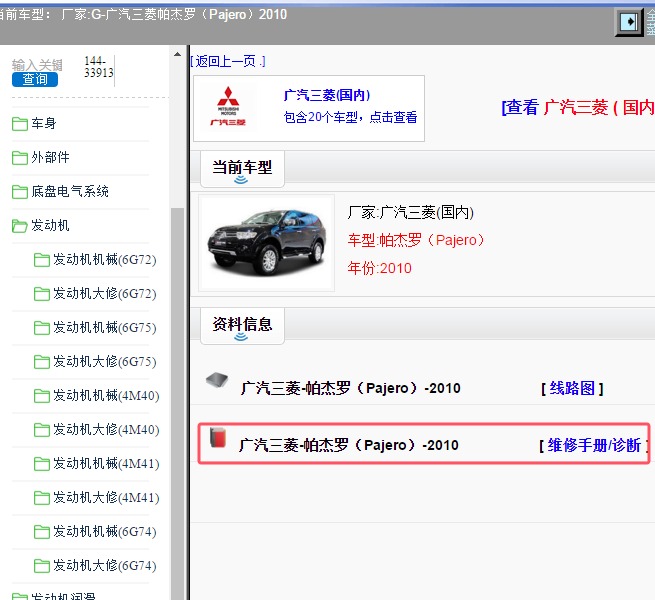Open 发动机大修(4M40) tree entry
The height and width of the screenshot is (600, 655).
(x=106, y=430)
